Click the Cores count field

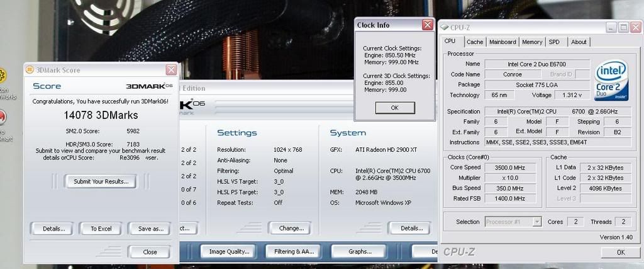(576, 222)
